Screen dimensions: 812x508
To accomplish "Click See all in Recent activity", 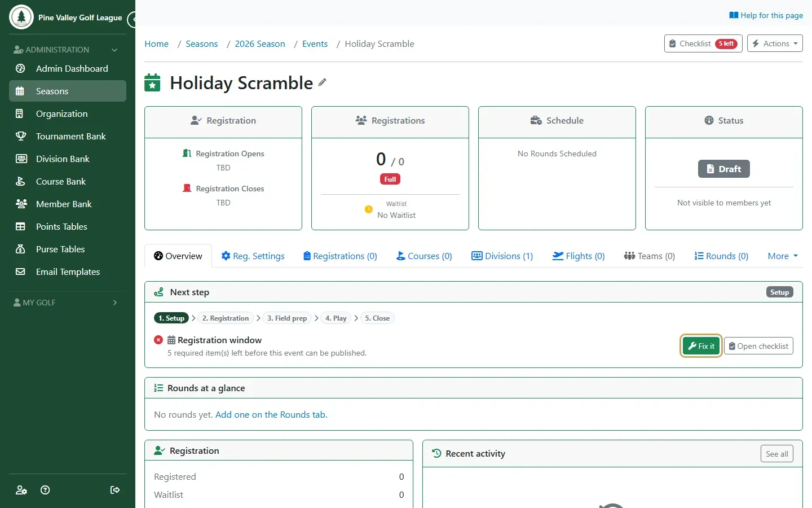I will click(777, 454).
